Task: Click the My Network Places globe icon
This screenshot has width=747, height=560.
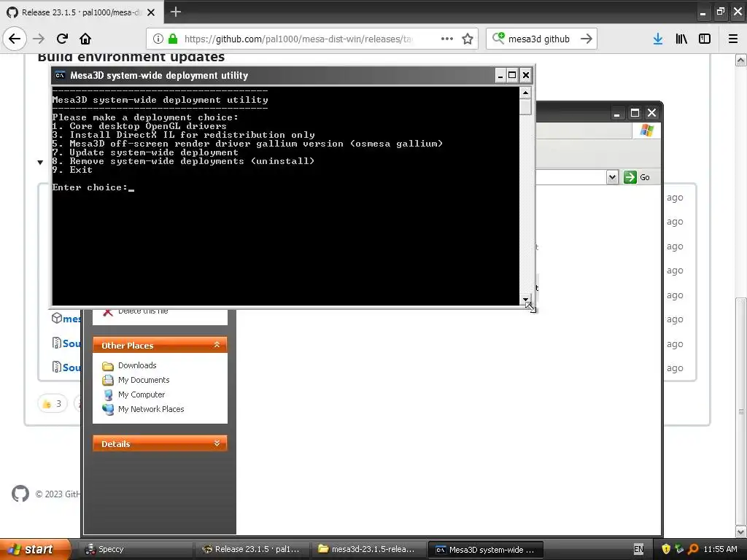Action: 108,410
